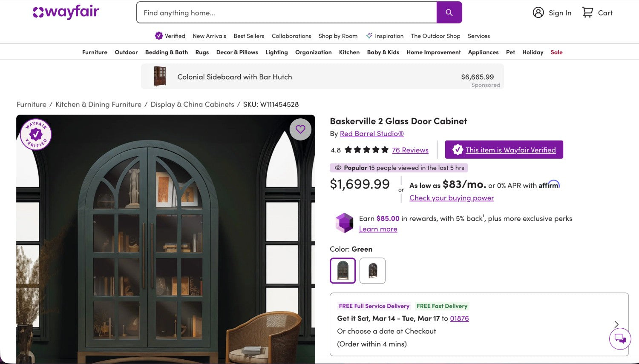Go to the Sale section
This screenshot has height=364, width=639.
point(556,52)
